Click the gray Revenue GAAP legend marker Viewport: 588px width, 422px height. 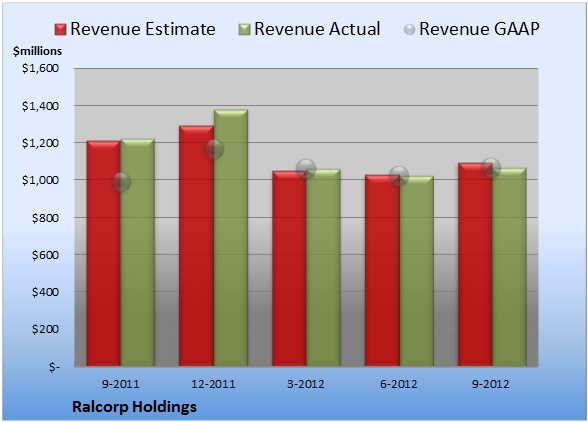point(410,30)
